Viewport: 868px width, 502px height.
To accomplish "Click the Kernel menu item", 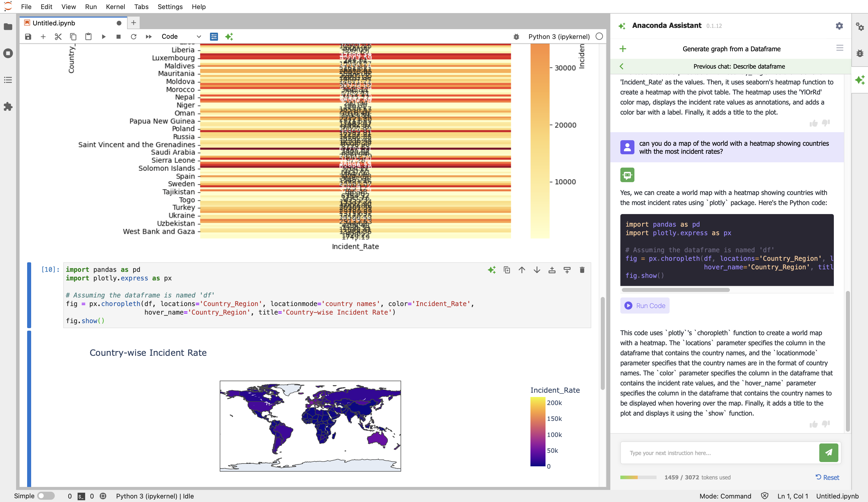I will click(x=115, y=7).
